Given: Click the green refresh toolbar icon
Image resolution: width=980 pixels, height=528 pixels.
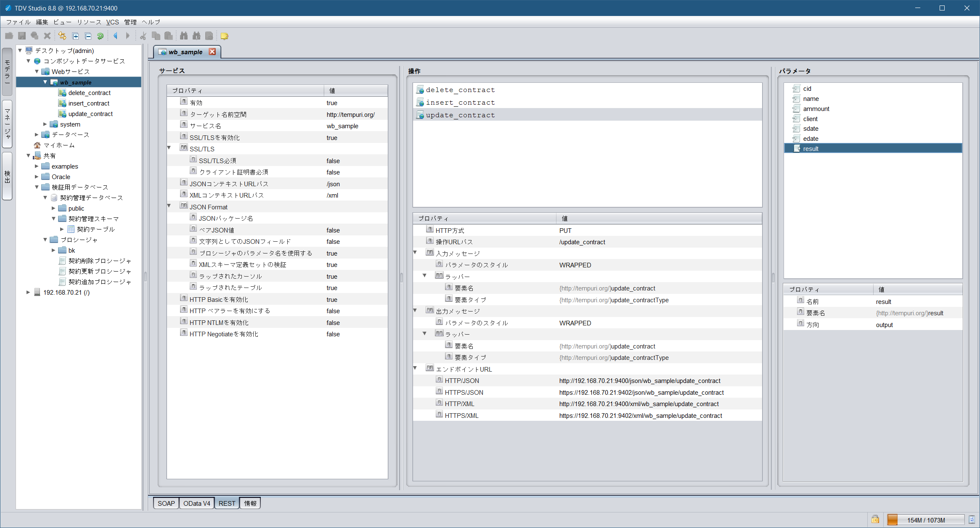Looking at the screenshot, I should click(x=100, y=36).
